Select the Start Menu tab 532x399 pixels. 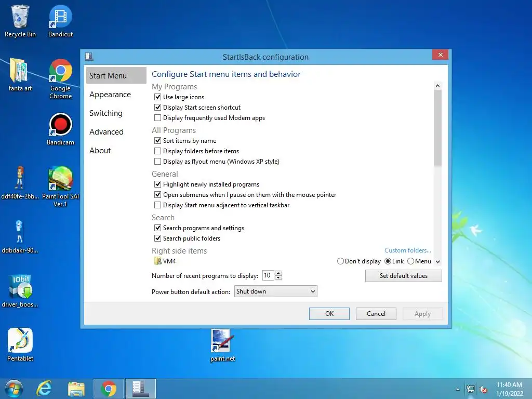pyautogui.click(x=116, y=75)
